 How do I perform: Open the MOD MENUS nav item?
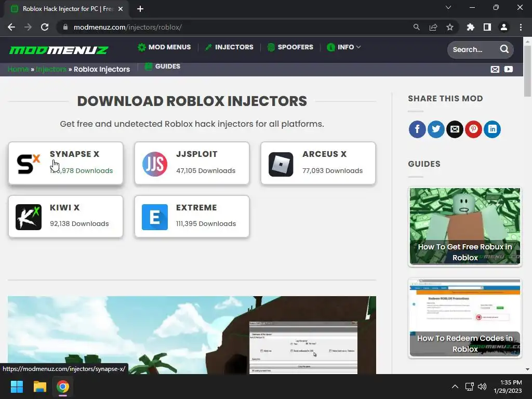(x=164, y=47)
